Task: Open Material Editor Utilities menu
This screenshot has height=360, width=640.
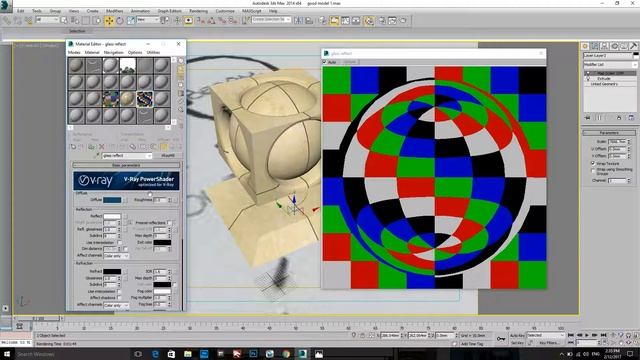Action: [153, 53]
